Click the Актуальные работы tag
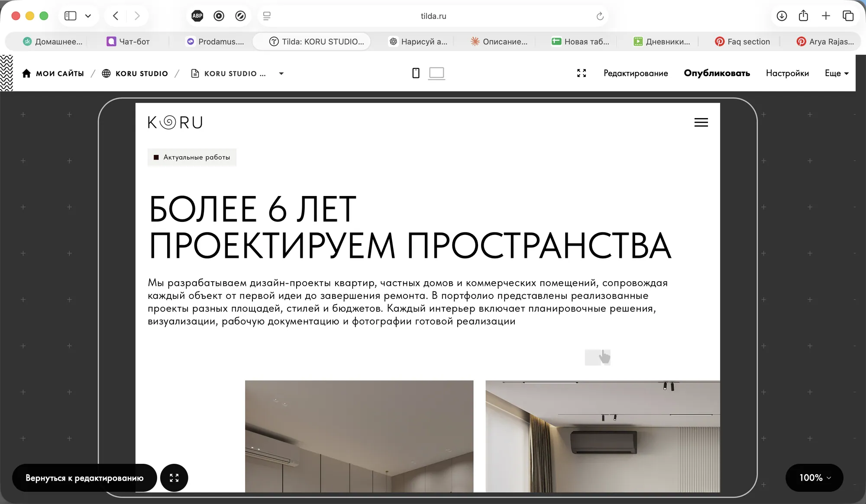 click(192, 157)
